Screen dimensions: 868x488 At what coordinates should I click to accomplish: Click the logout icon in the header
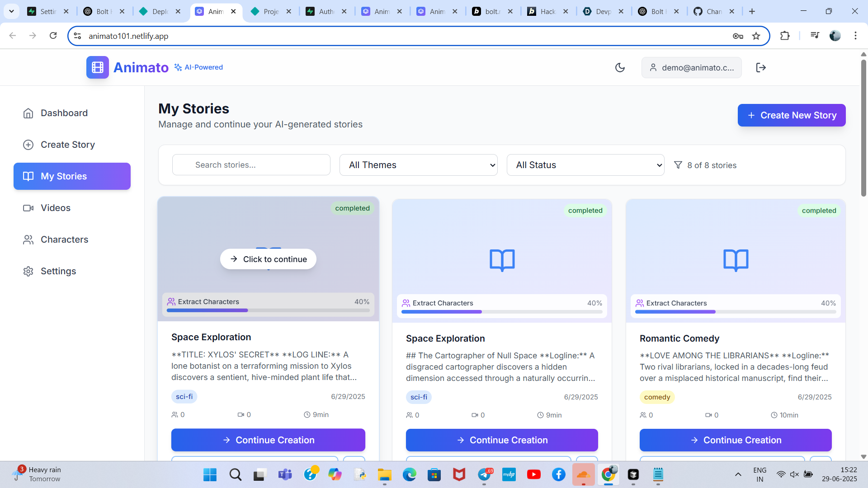(x=761, y=67)
